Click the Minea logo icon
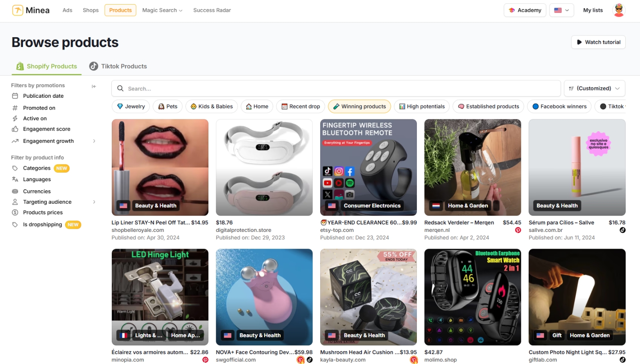 click(x=18, y=10)
